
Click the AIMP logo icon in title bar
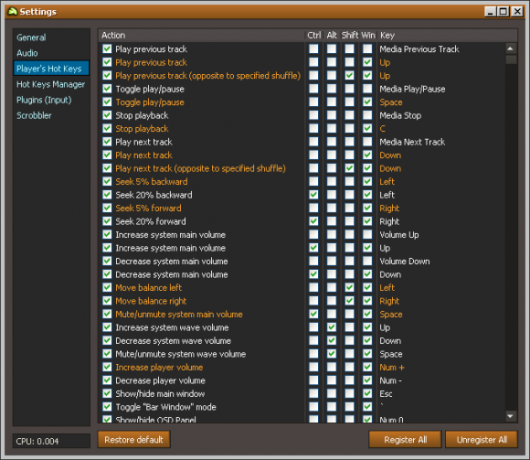pos(12,11)
